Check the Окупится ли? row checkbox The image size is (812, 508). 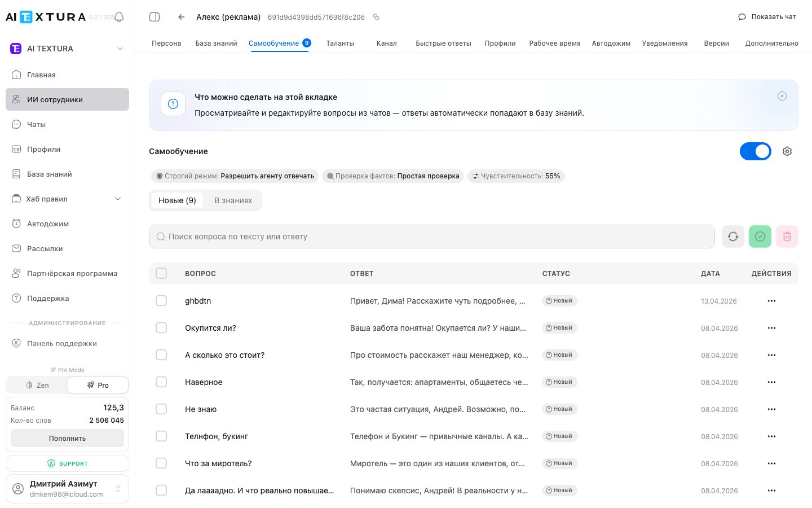(x=161, y=328)
